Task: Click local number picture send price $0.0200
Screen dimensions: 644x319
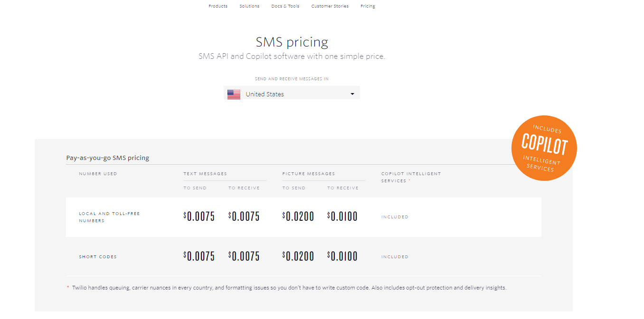Action: 298,217
